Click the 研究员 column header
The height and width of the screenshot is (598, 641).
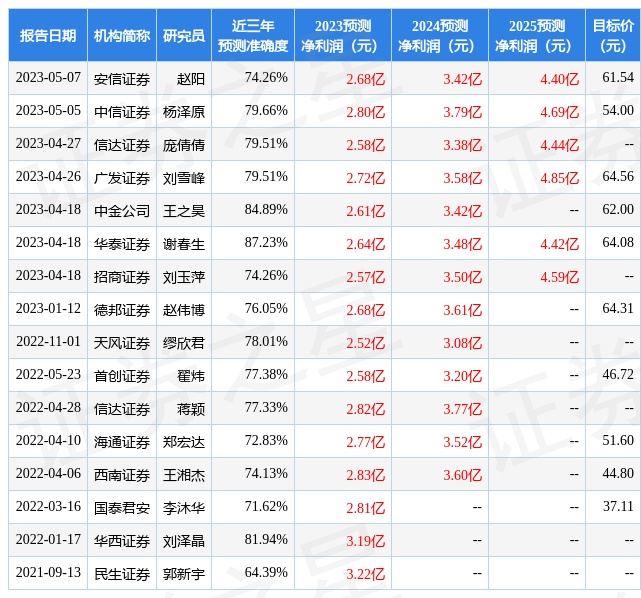click(184, 36)
